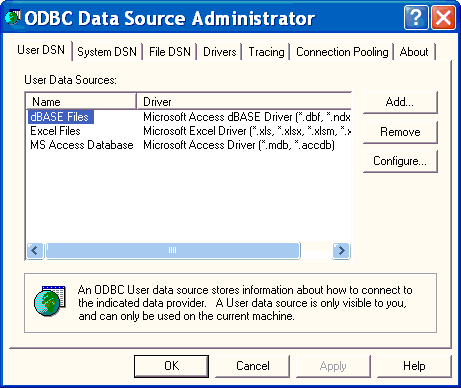Click the Driver column header
The image size is (461, 388).
click(244, 101)
